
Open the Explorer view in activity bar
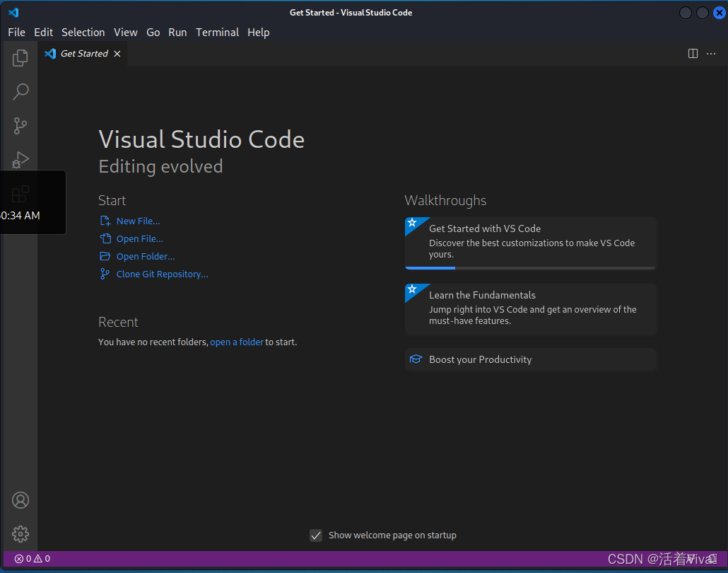[20, 58]
